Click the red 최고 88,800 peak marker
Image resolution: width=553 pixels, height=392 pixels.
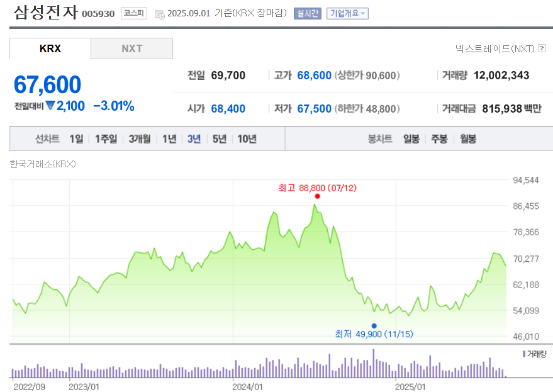(x=318, y=196)
